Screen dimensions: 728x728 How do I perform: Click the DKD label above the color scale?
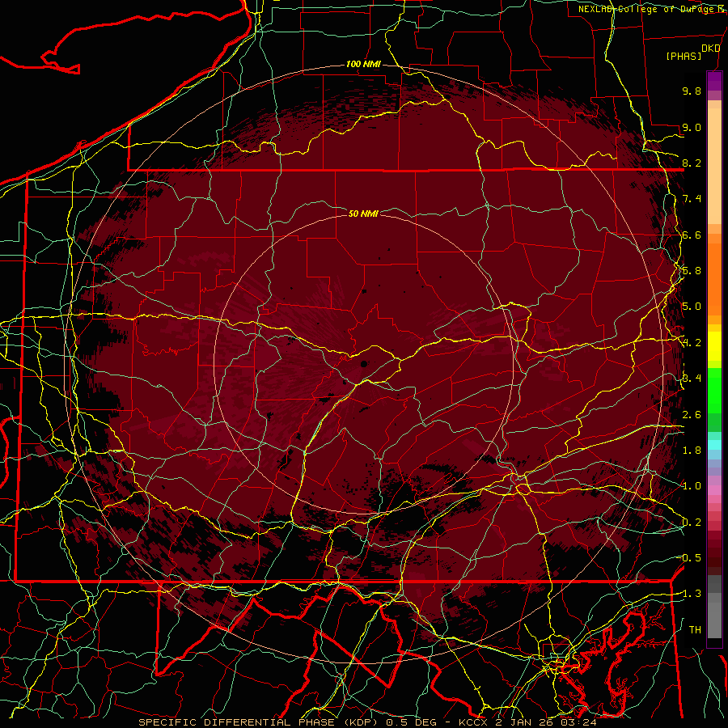(710, 48)
